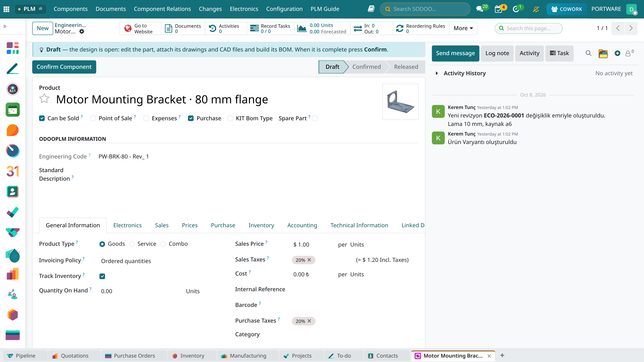
Task: Switch to the Technical Information tab
Action: pyautogui.click(x=359, y=225)
